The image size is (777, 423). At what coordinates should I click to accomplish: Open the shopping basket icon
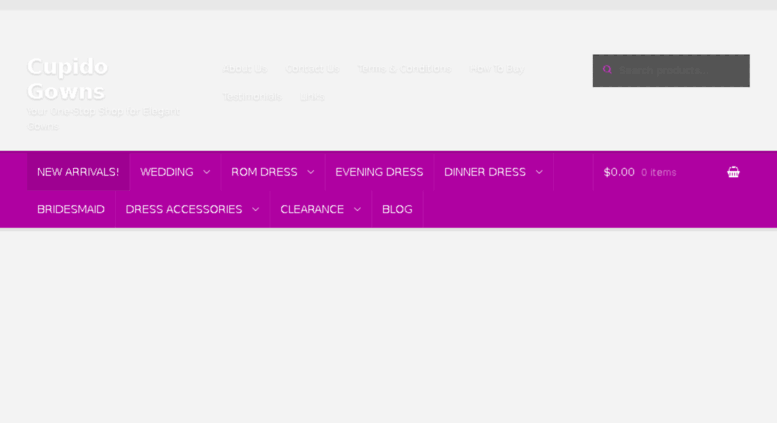[733, 172]
